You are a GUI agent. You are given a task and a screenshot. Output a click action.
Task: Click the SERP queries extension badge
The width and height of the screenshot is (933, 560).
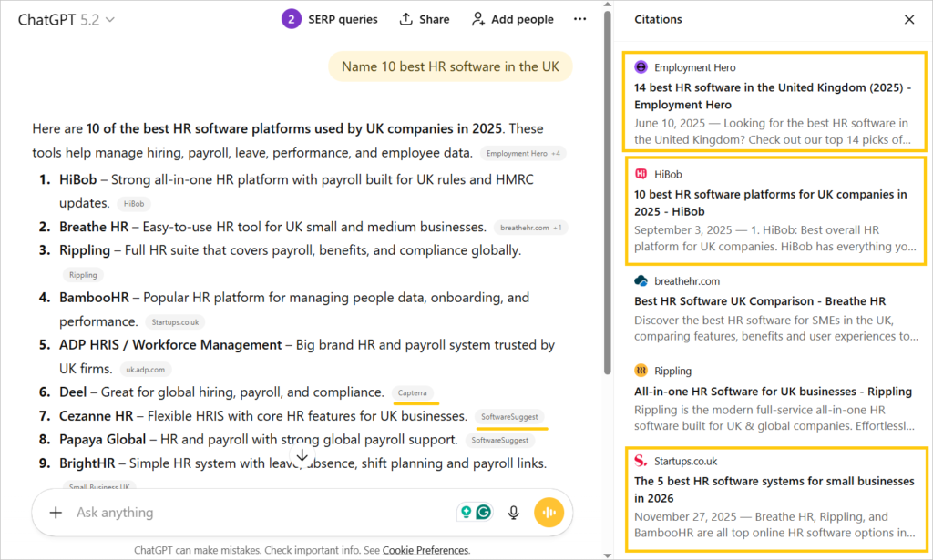[330, 19]
